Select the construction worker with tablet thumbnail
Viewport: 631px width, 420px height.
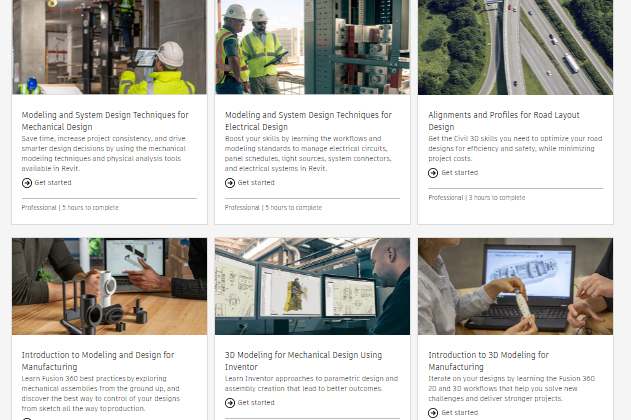click(109, 47)
